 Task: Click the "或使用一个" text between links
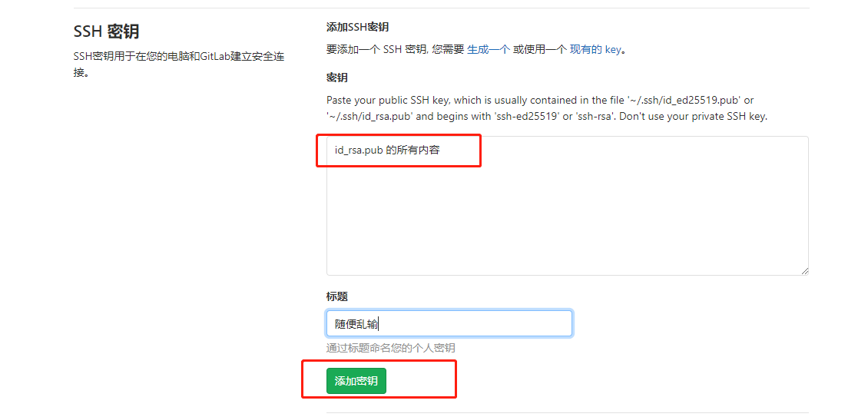(539, 50)
